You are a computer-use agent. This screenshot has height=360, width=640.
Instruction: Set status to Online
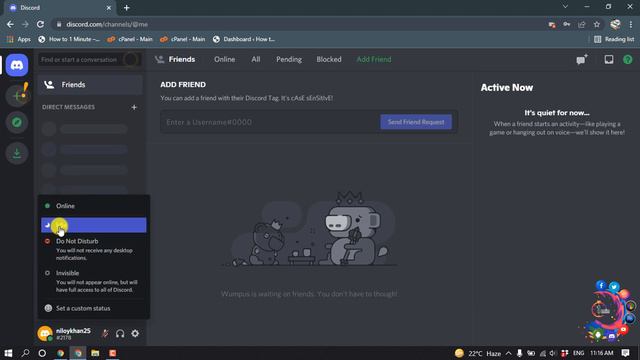(x=94, y=206)
